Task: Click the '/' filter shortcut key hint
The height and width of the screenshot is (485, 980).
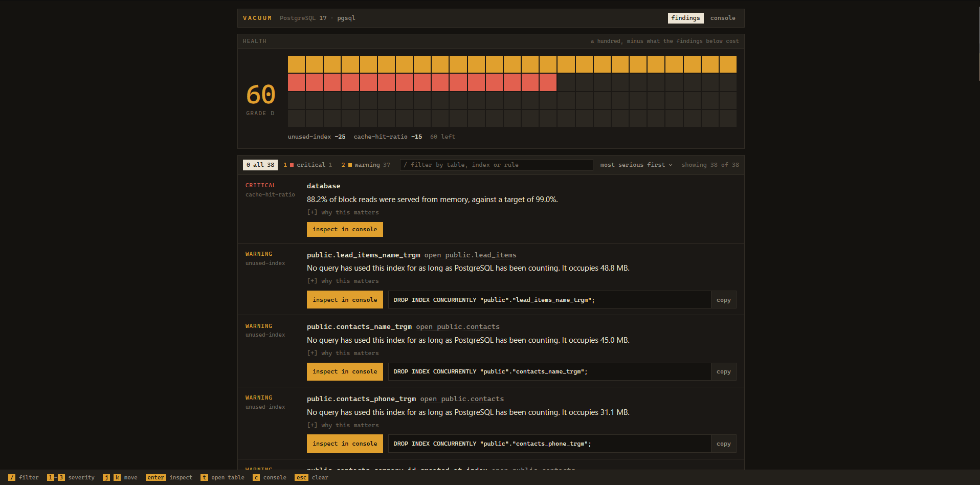Action: 12,477
